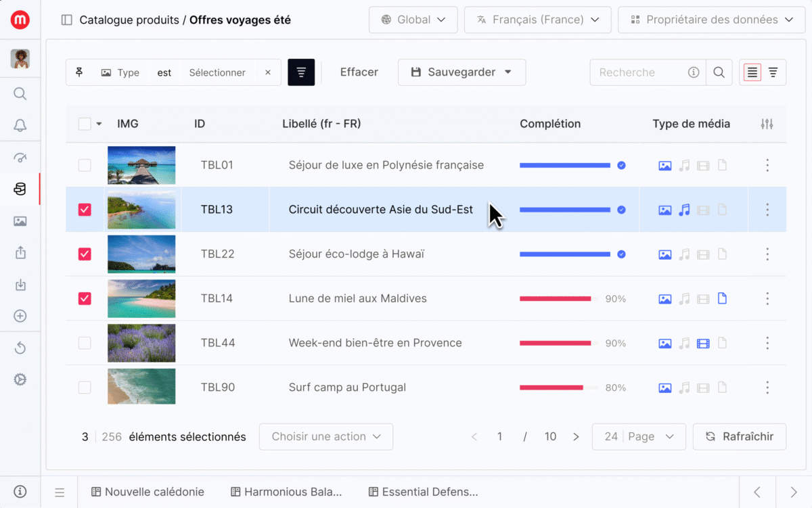812x508 pixels.
Task: Click the Rafraîchir button
Action: coord(739,437)
